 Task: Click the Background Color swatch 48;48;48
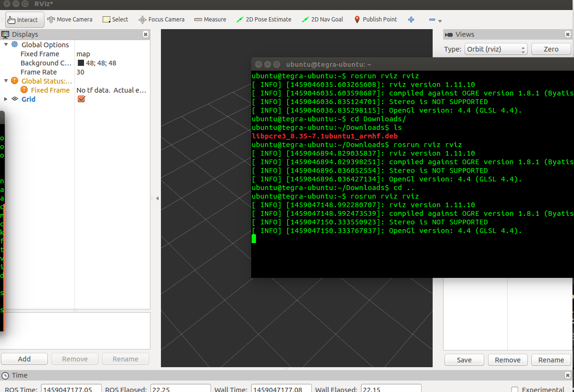pos(81,63)
